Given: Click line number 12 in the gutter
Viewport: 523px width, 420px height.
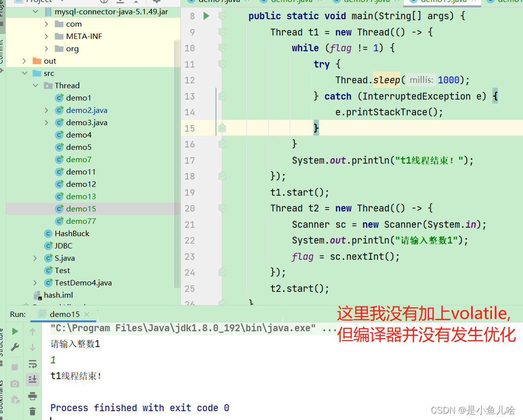Looking at the screenshot, I should click(x=189, y=80).
